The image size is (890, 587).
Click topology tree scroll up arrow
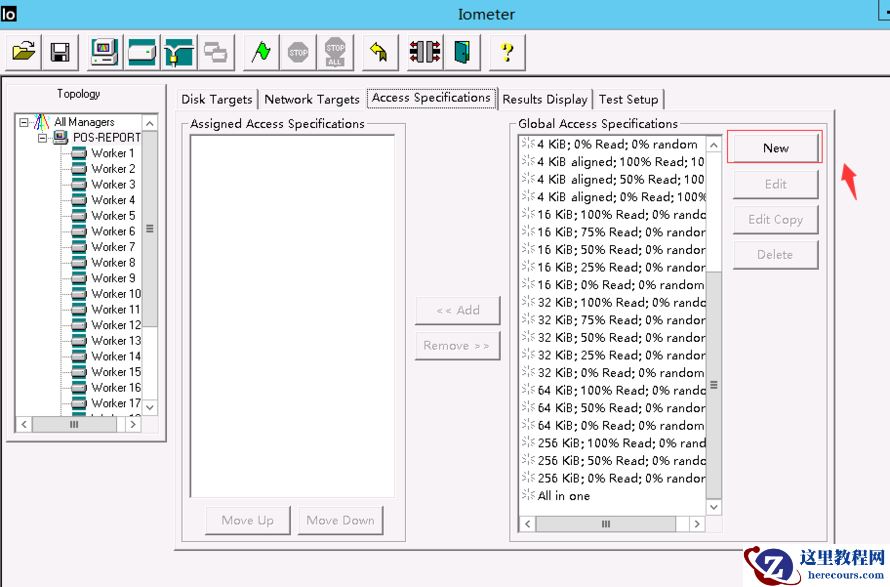tap(149, 123)
